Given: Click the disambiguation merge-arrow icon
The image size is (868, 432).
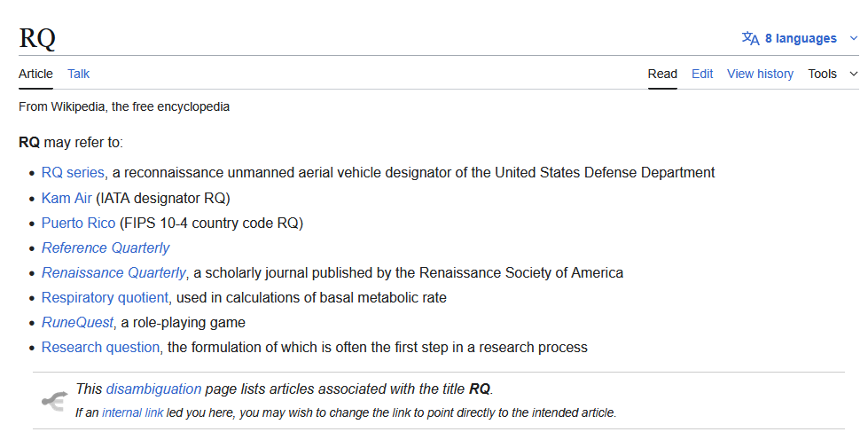Looking at the screenshot, I should point(54,401).
